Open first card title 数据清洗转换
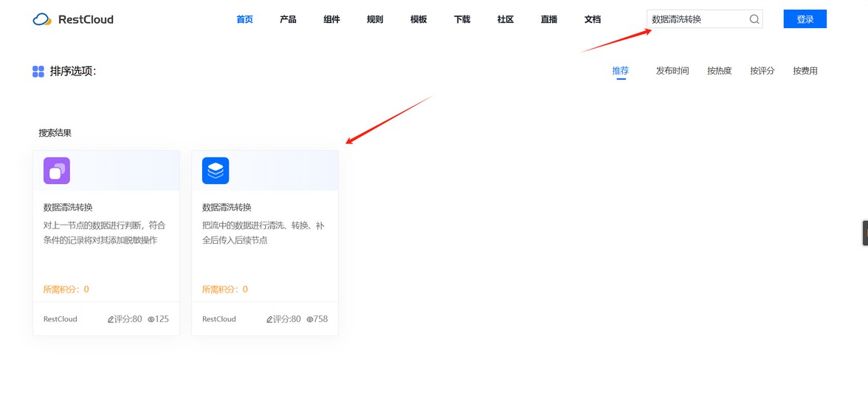Image resolution: width=868 pixels, height=399 pixels. (68, 207)
